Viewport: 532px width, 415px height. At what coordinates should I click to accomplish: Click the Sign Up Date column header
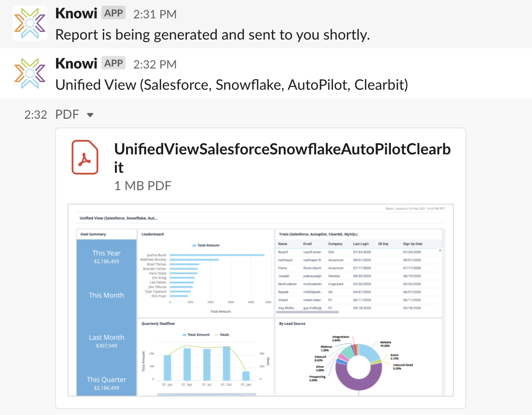click(x=412, y=244)
